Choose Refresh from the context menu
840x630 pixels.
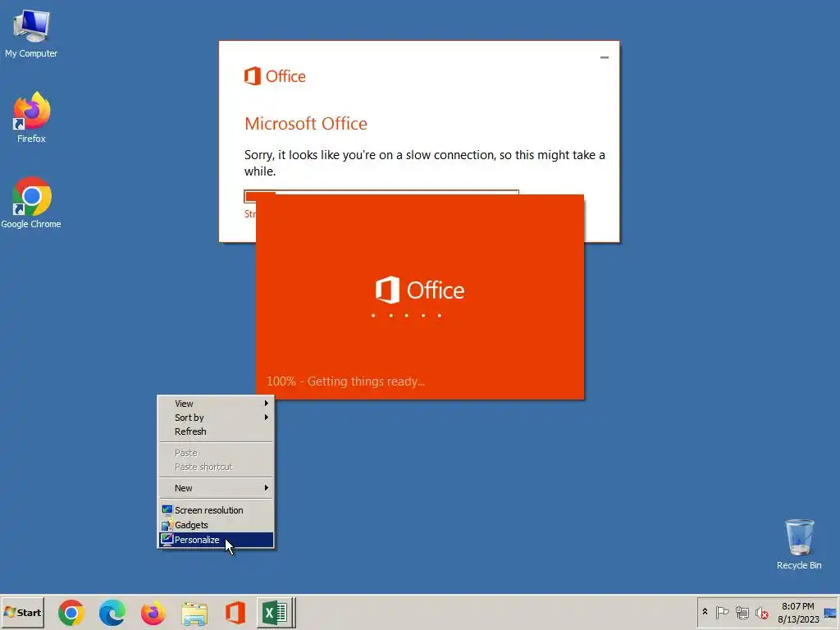217,431
